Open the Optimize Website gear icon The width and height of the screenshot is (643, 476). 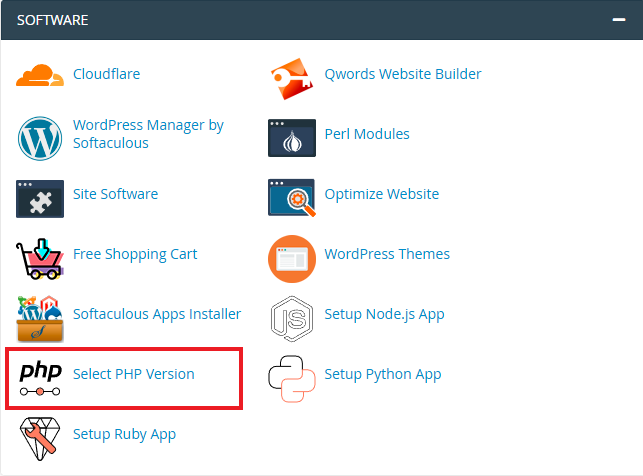pos(292,196)
